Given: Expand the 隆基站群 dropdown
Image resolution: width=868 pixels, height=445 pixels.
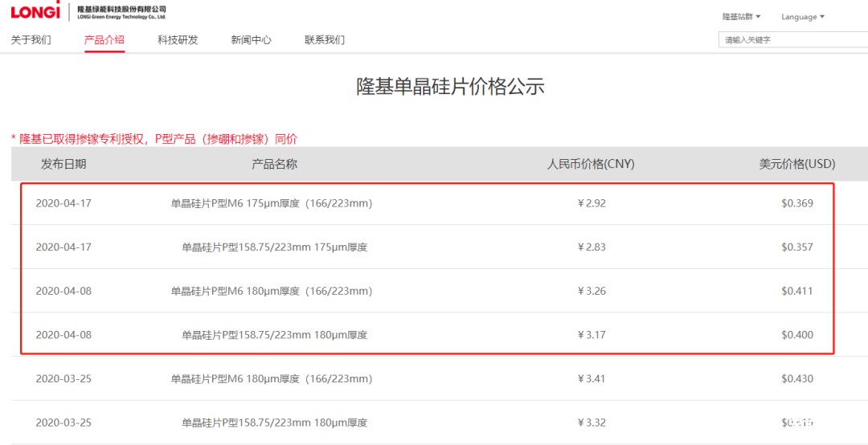Looking at the screenshot, I should click(x=741, y=17).
